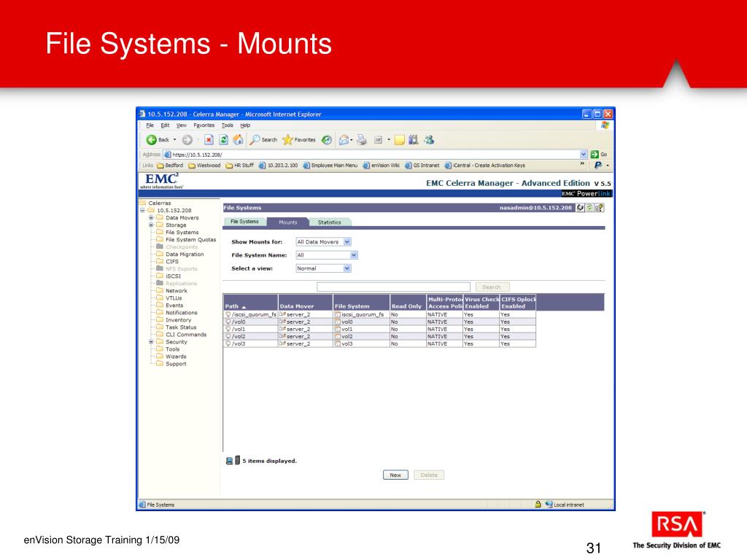Expand the Security tree node
The height and width of the screenshot is (560, 747).
point(151,341)
